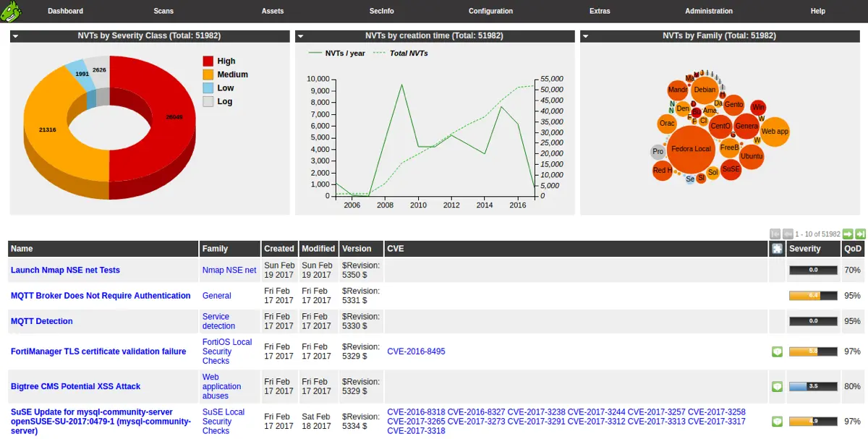868x439 pixels.
Task: Click the solution type icon for SuSE Update row
Action: pyautogui.click(x=777, y=421)
